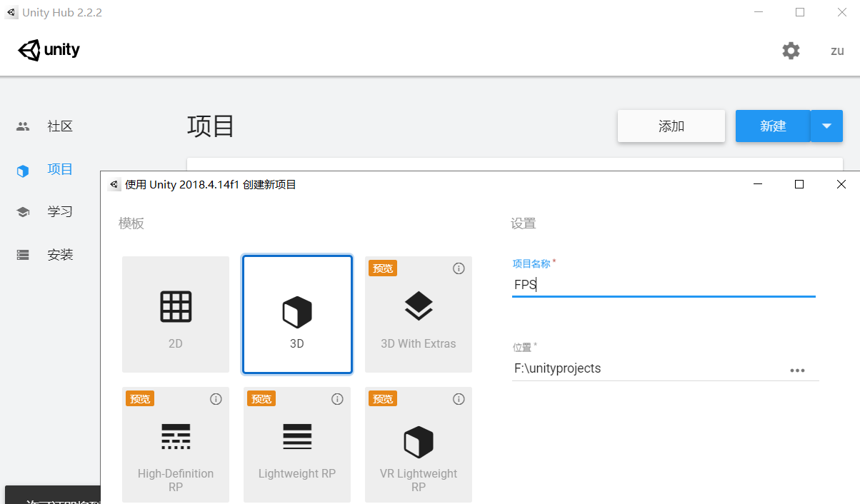Choose the High-Definition RP template
The width and height of the screenshot is (860, 504).
175,444
